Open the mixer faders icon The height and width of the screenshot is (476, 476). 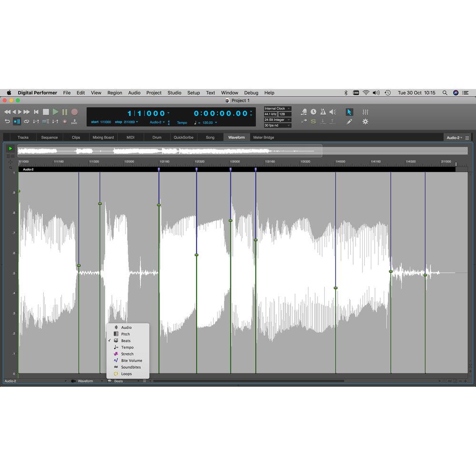pyautogui.click(x=366, y=112)
